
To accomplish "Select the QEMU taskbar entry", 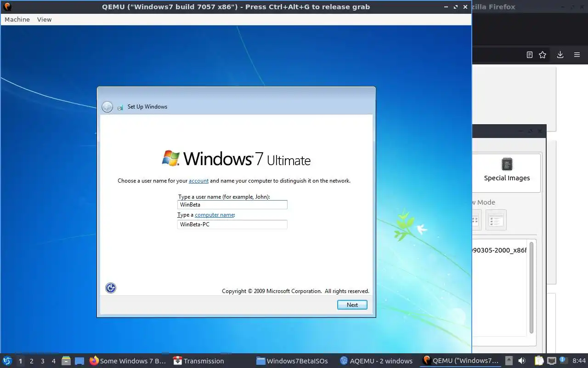I will pyautogui.click(x=461, y=361).
